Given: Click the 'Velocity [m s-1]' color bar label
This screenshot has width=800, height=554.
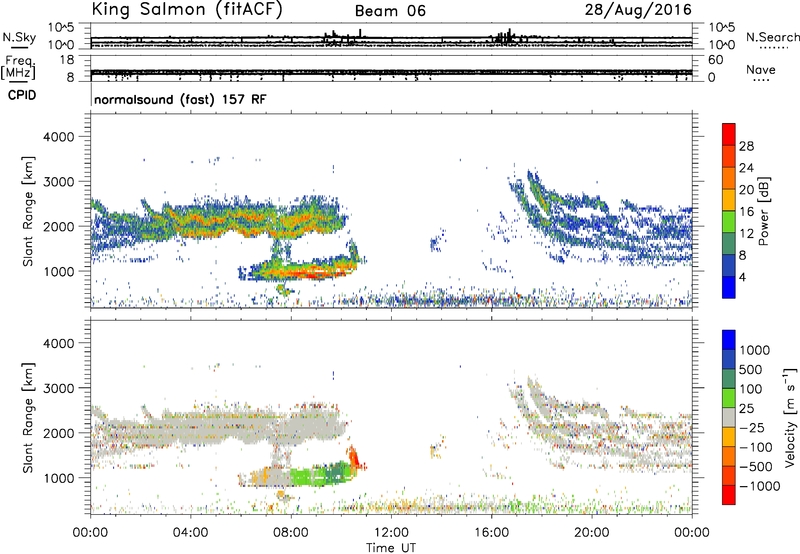Looking at the screenshot, I should pyautogui.click(x=790, y=417).
